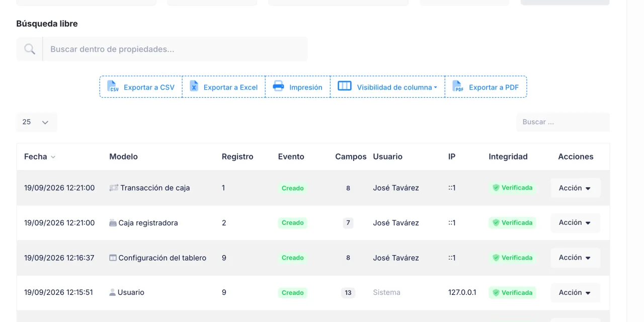Viewport: 644px width, 322px height.
Task: Sort by the Registro column header
Action: (237, 156)
